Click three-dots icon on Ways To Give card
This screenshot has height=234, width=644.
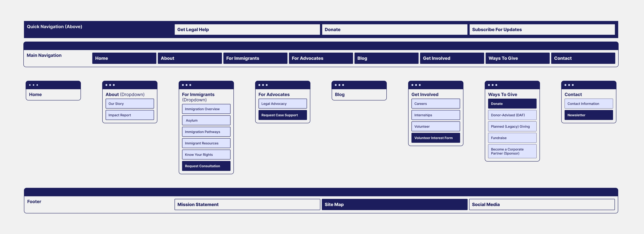pyautogui.click(x=493, y=85)
